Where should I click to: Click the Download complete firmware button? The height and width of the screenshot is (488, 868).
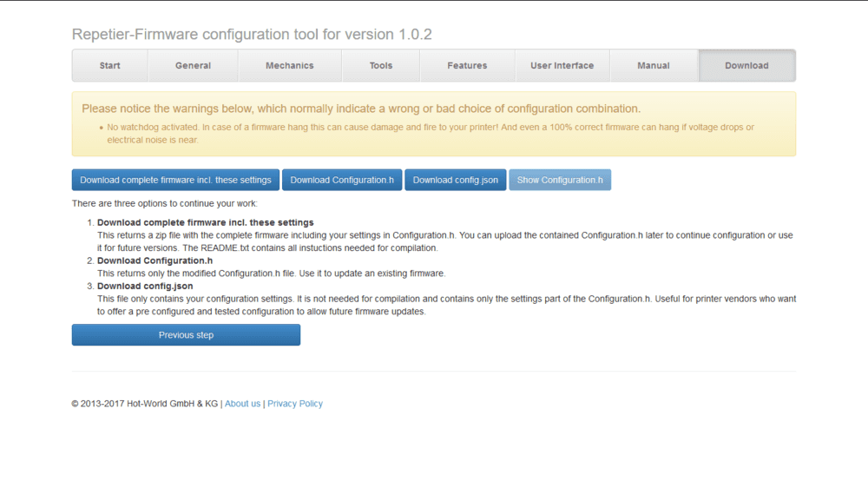(x=175, y=180)
